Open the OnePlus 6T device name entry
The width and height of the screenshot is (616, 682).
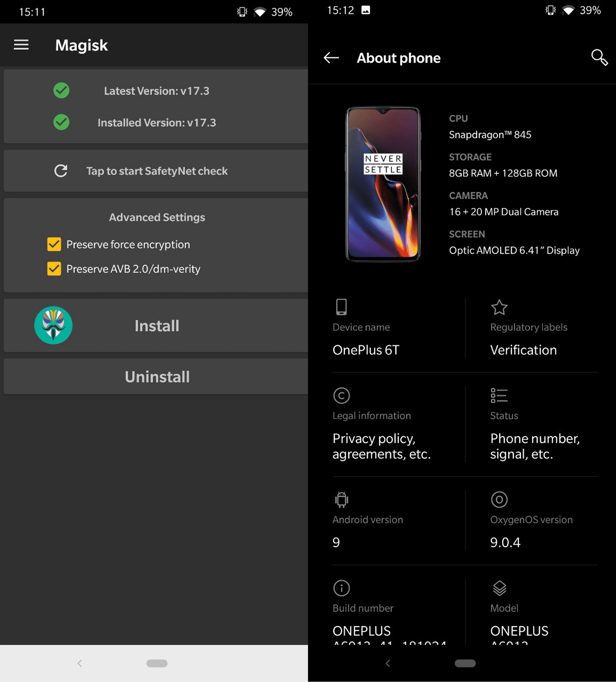pyautogui.click(x=366, y=350)
